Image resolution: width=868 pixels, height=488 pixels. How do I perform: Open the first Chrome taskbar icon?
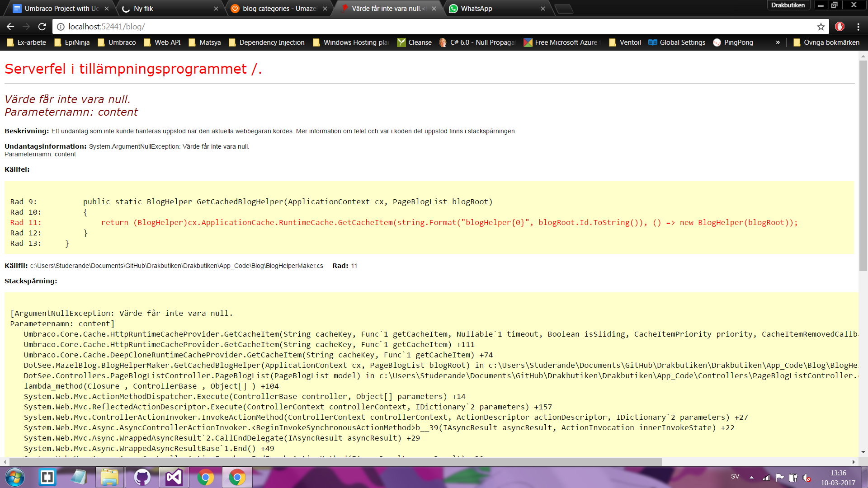click(205, 477)
